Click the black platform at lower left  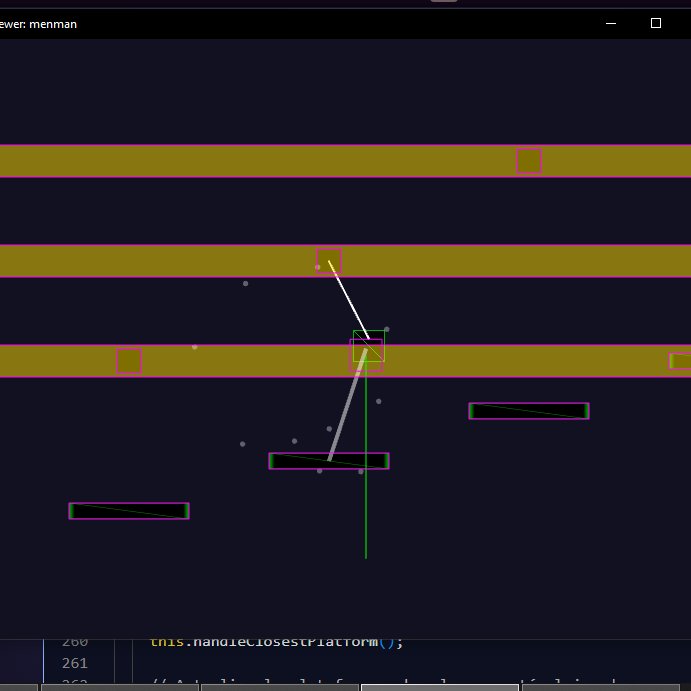(x=129, y=511)
